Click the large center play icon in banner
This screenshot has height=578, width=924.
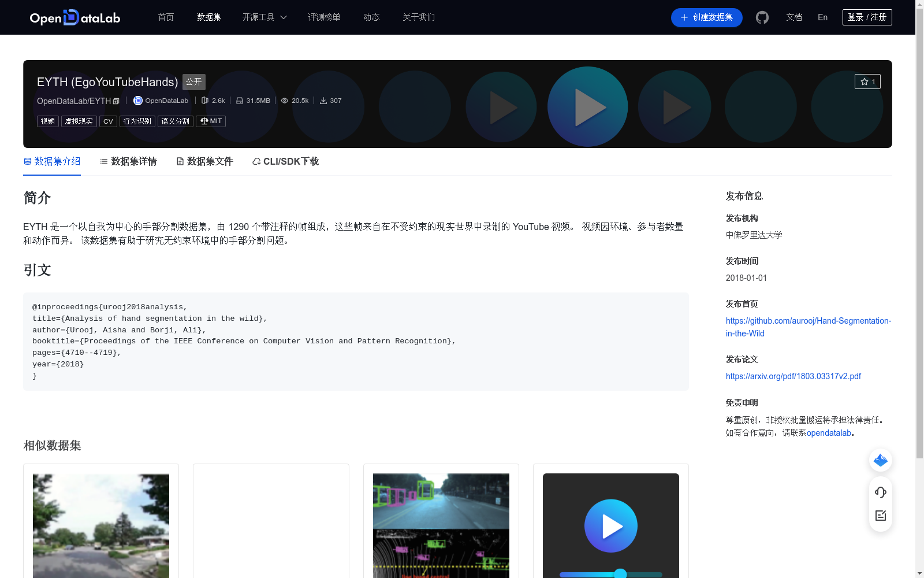pyautogui.click(x=588, y=107)
